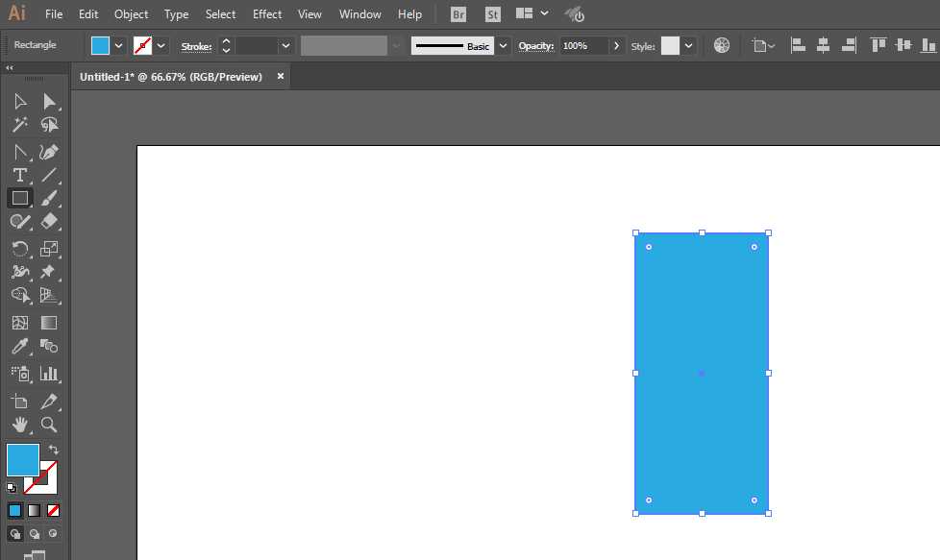Select the Hand tool
940x560 pixels.
20,425
